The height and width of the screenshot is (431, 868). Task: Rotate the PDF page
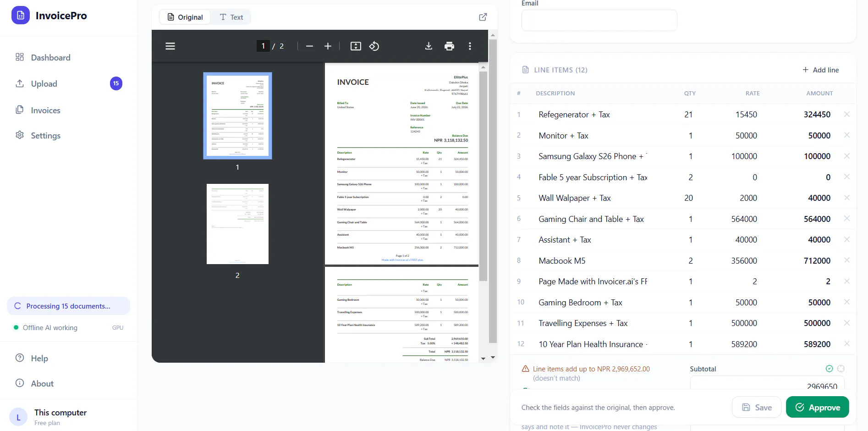[374, 46]
